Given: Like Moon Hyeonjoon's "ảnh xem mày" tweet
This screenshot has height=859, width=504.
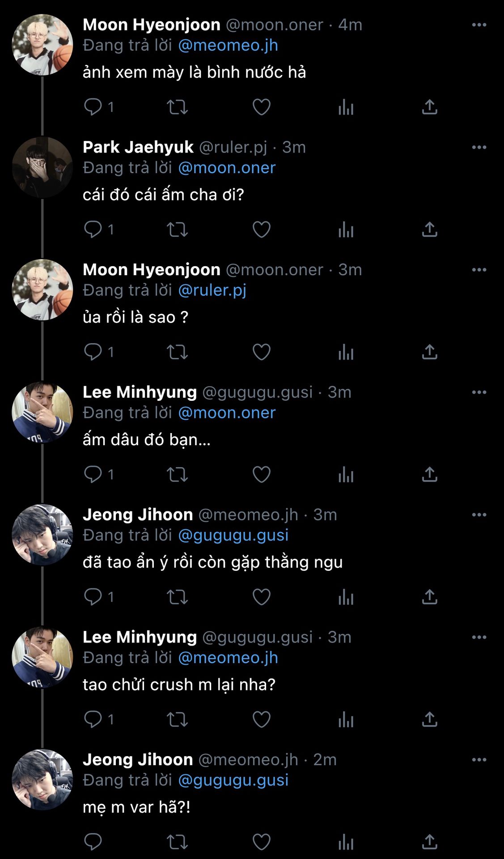Looking at the screenshot, I should pyautogui.click(x=262, y=107).
